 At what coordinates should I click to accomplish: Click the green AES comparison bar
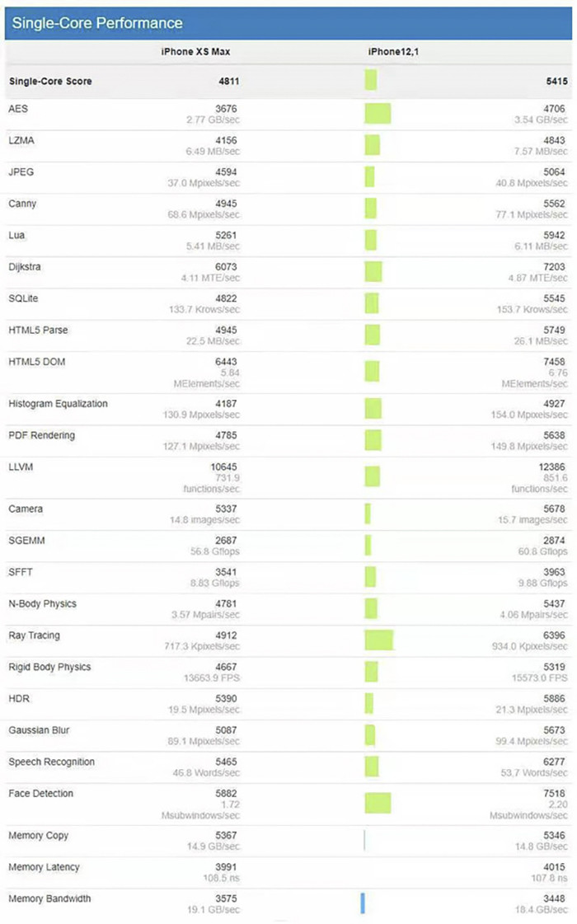click(x=378, y=114)
